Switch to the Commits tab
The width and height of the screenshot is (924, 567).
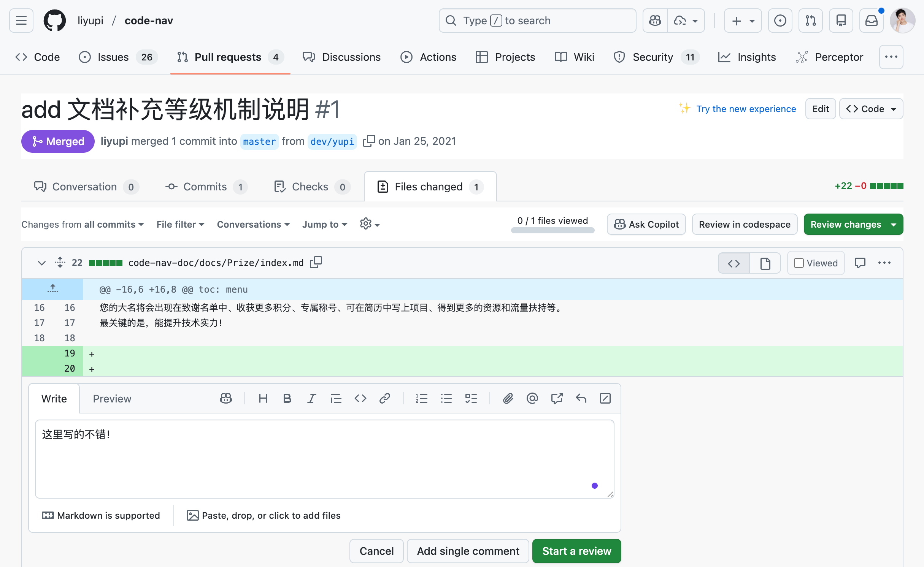click(206, 187)
